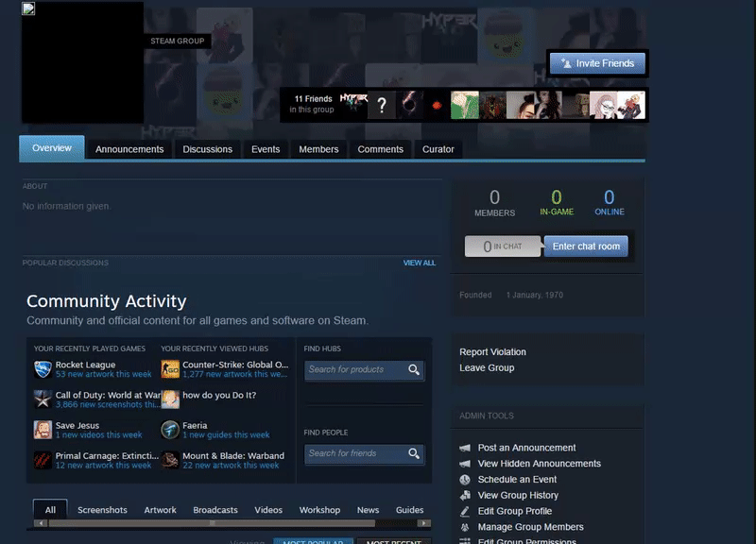Click the Find People search magnifier icon

pyautogui.click(x=414, y=454)
